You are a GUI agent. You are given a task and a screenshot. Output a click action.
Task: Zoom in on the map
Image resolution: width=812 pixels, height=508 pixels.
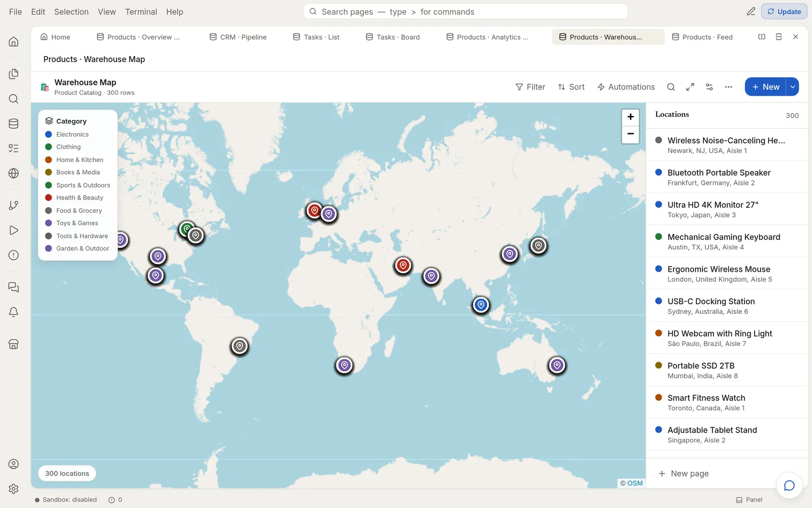click(x=630, y=117)
